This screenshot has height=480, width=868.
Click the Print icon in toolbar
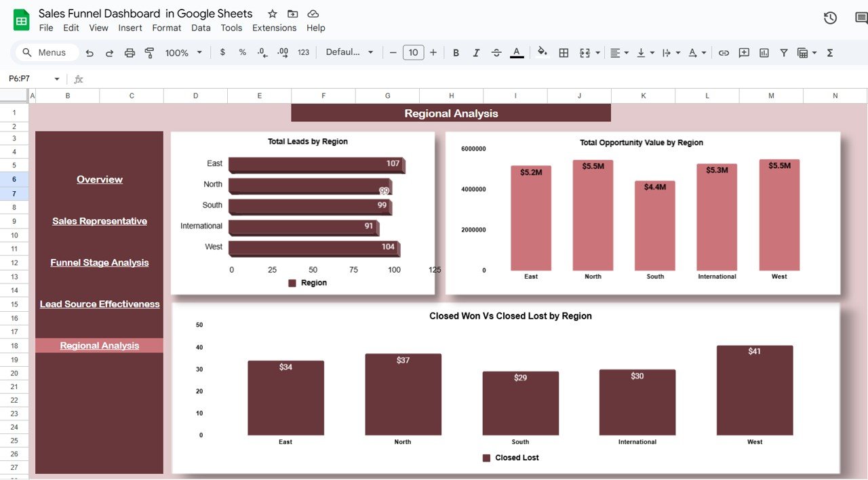[130, 53]
